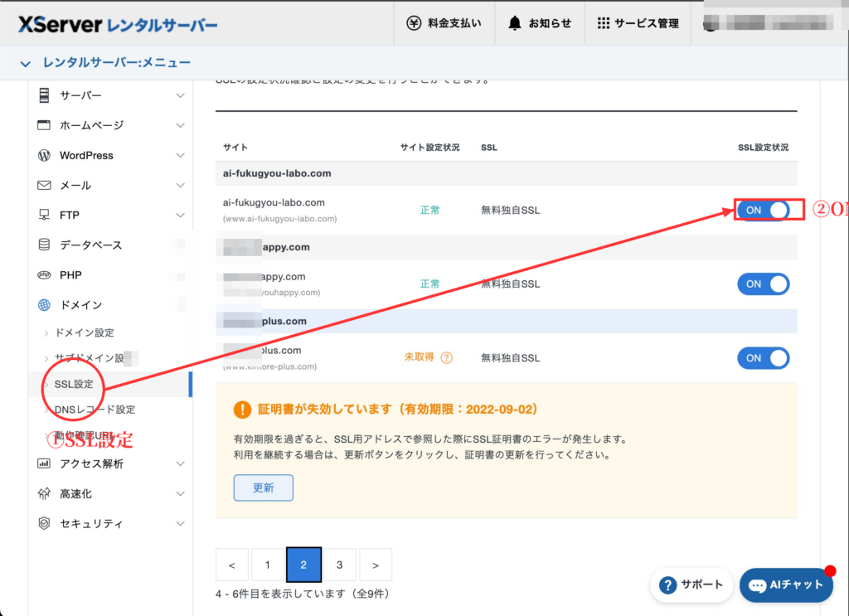Click the service management grid icon
The height and width of the screenshot is (616, 849).
click(604, 23)
